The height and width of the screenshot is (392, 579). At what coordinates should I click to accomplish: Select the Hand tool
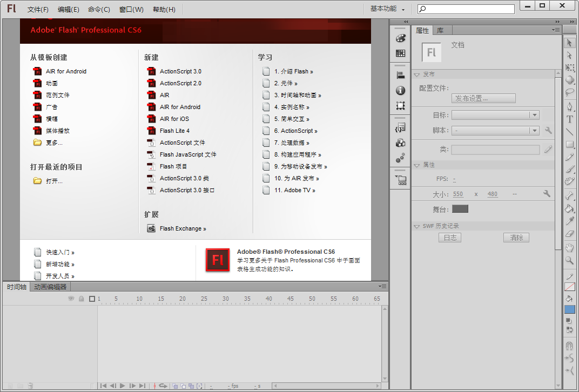(569, 248)
